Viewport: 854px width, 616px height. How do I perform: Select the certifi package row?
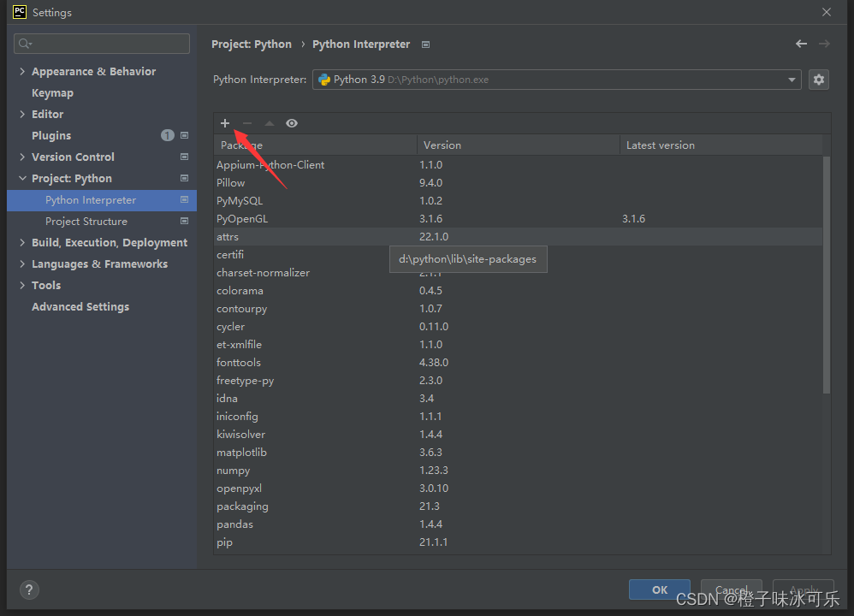tap(518, 254)
